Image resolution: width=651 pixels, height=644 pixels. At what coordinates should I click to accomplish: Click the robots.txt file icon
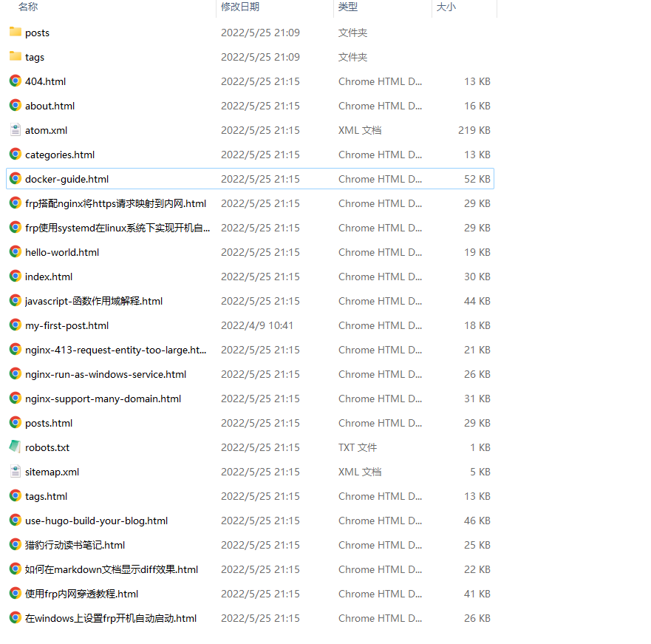point(16,447)
